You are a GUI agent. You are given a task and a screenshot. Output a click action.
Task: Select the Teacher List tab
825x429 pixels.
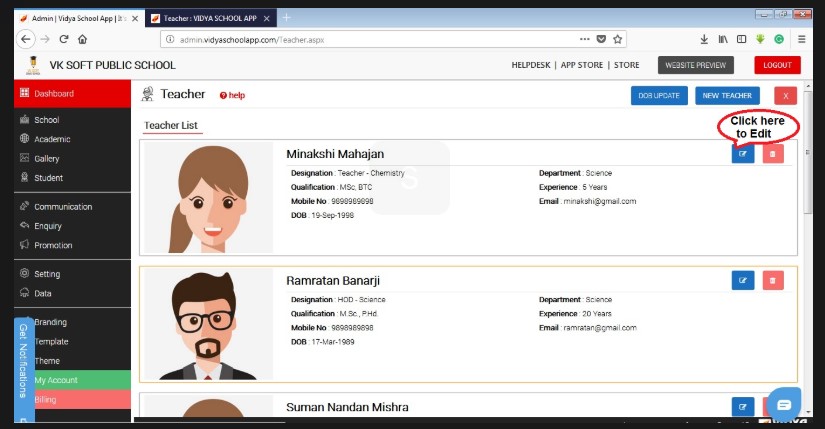tap(171, 125)
